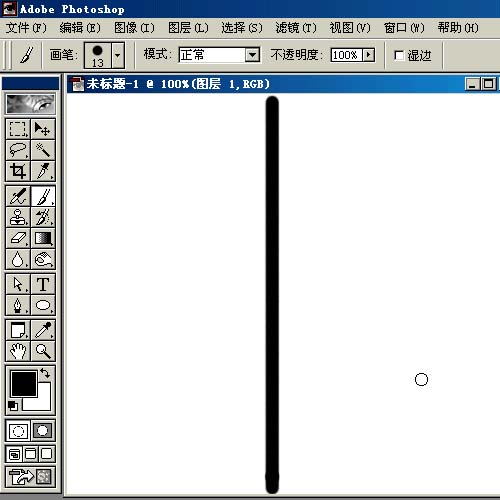Viewport: 500px width, 500px height.
Task: Switch to full screen mode
Action: coord(47,454)
